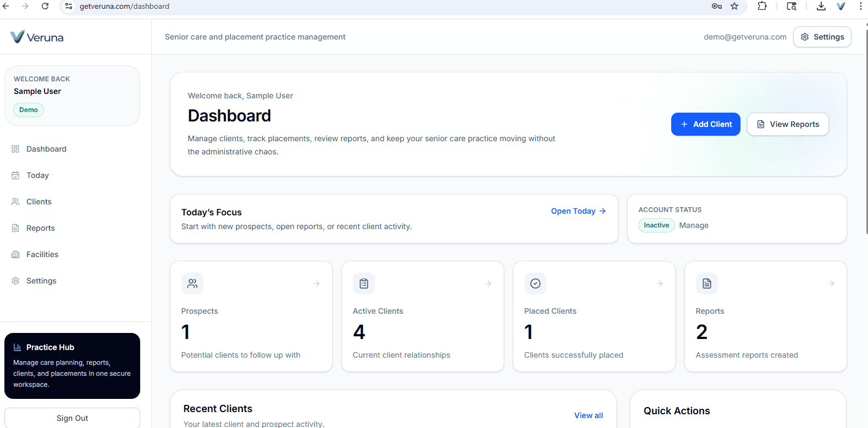
Task: Click the Active Clients count of 4
Action: pyautogui.click(x=359, y=332)
